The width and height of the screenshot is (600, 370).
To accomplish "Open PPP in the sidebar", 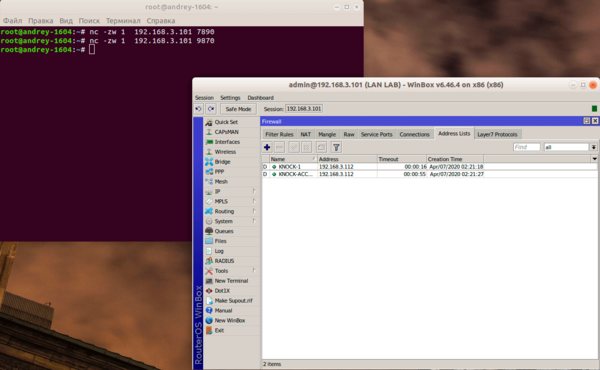I will (x=219, y=172).
